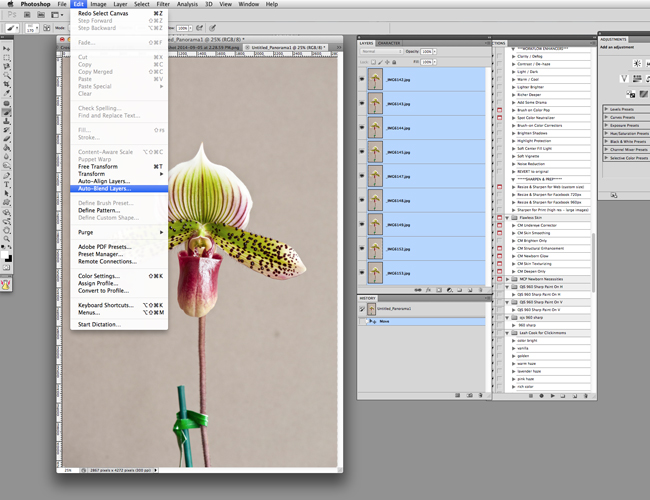650x500 pixels.
Task: Click the Play action button in Actions panel
Action: coord(552,396)
